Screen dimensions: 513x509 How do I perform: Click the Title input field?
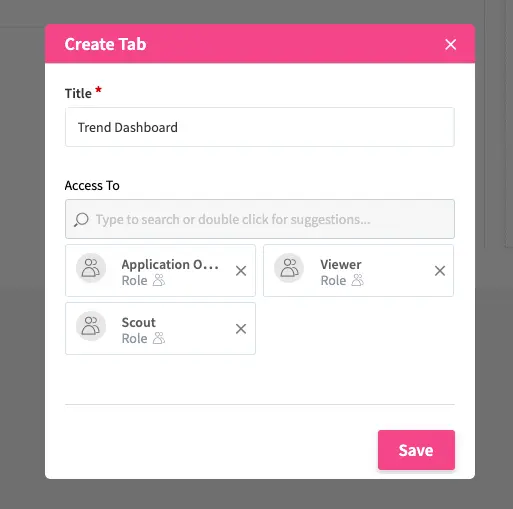pyautogui.click(x=260, y=127)
